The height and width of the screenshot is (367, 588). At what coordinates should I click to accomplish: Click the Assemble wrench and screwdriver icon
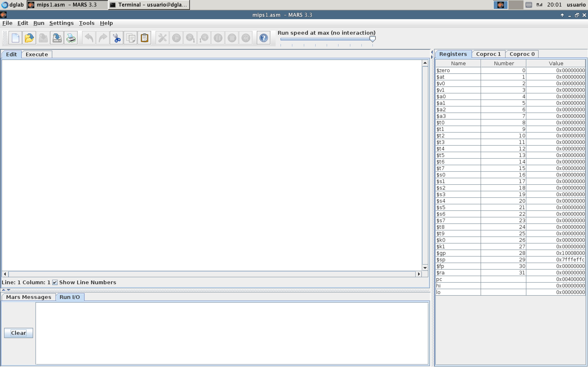click(x=162, y=38)
